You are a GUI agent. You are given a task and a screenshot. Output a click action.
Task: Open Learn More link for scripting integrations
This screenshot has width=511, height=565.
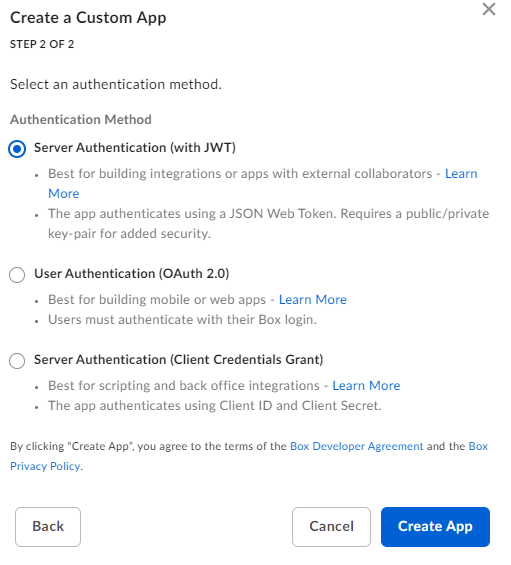(x=366, y=386)
